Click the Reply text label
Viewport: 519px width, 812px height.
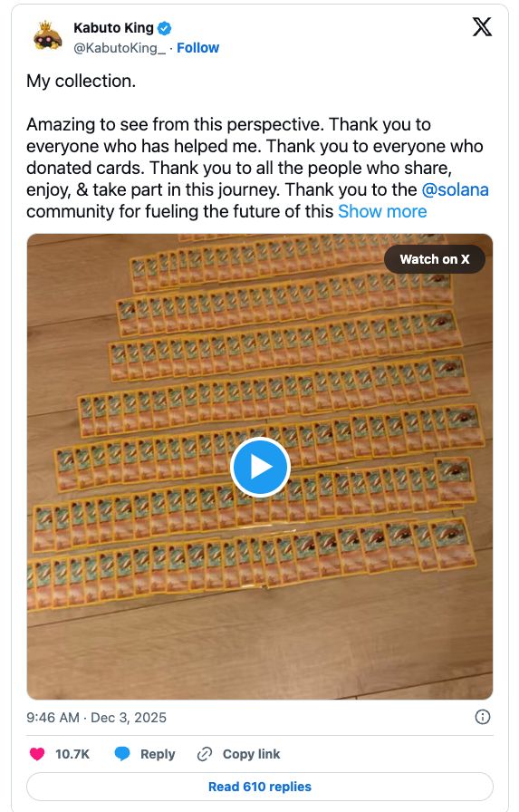tap(158, 754)
